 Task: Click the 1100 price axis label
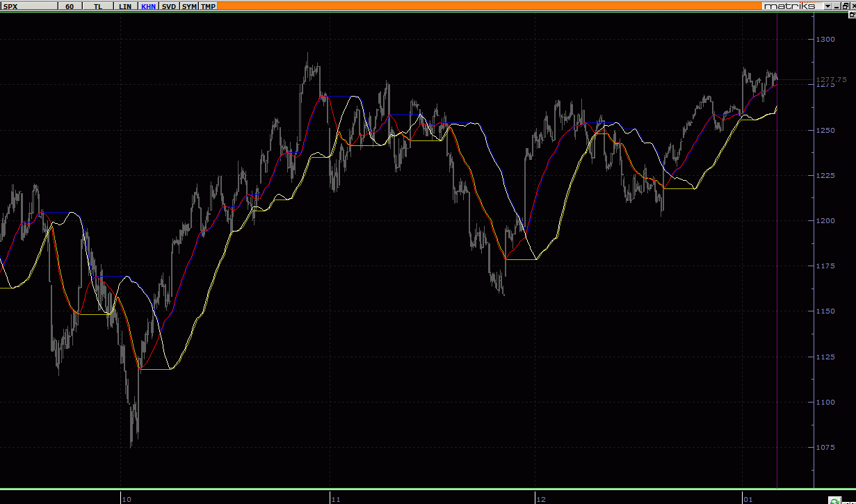pos(826,402)
